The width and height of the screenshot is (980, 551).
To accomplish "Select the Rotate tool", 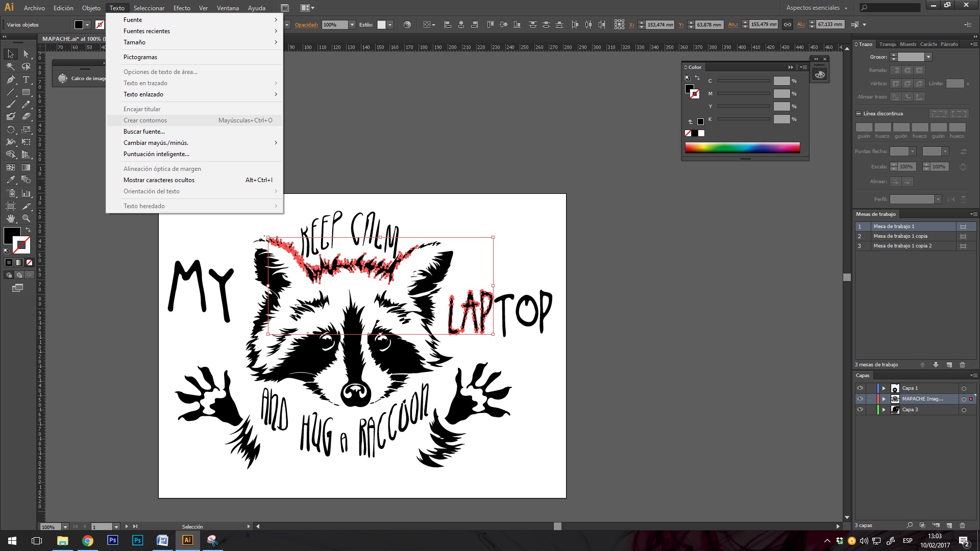I will [x=10, y=130].
